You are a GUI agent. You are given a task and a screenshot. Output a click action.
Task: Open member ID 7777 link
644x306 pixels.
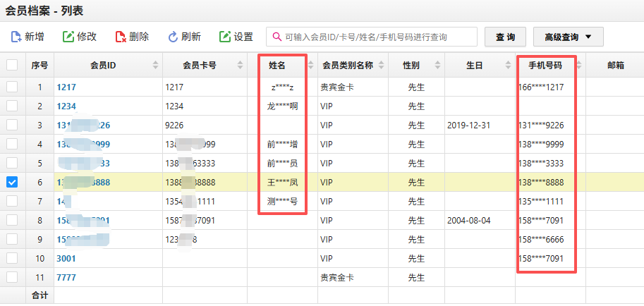[66, 278]
